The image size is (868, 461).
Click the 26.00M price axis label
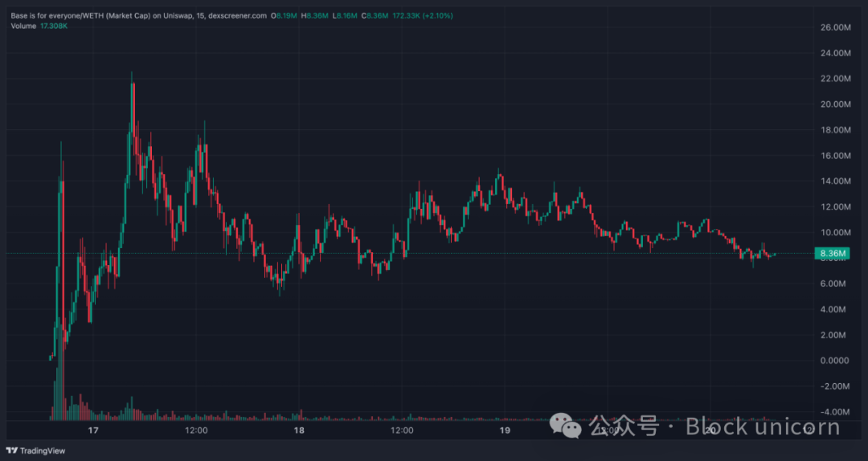(835, 27)
